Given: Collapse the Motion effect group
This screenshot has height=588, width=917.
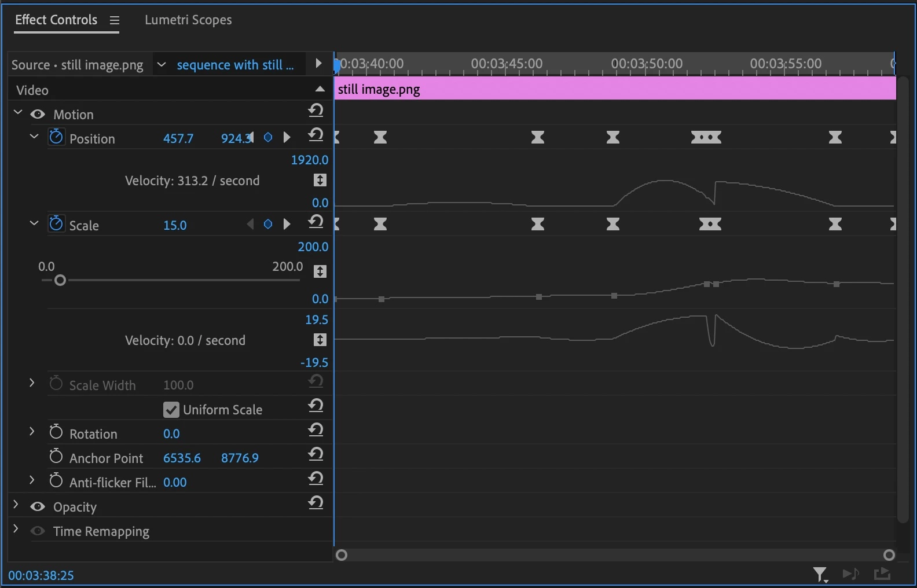Looking at the screenshot, I should click(17, 112).
